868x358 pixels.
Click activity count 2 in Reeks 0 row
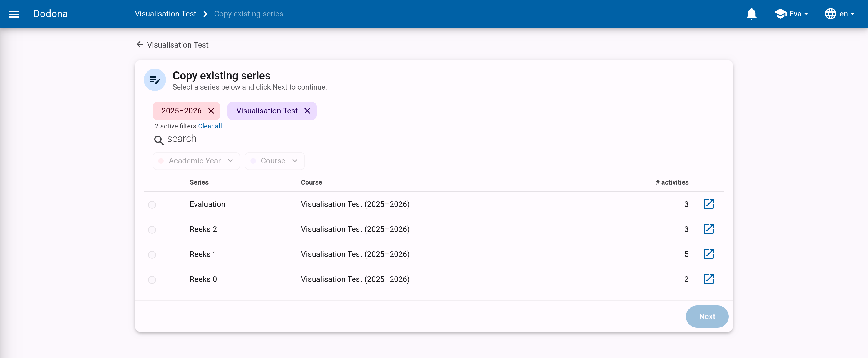tap(686, 279)
